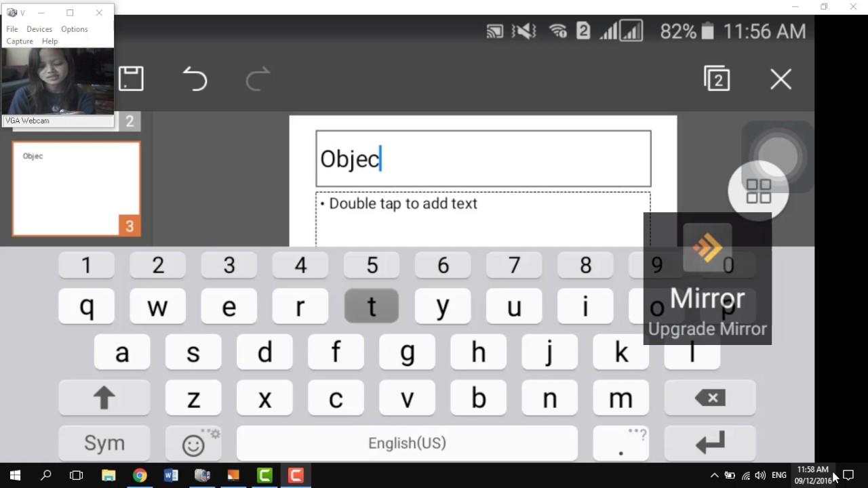
Task: Tap the letter j key
Action: point(549,352)
